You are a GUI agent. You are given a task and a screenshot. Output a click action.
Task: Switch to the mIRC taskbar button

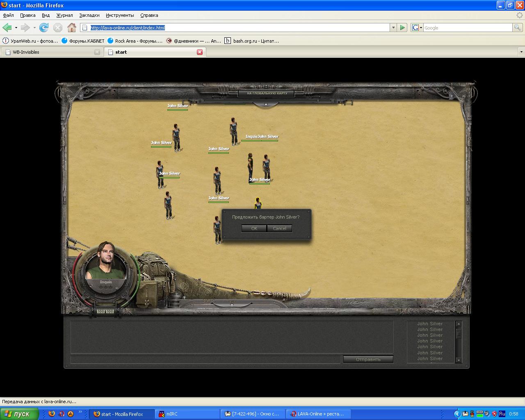pyautogui.click(x=187, y=414)
